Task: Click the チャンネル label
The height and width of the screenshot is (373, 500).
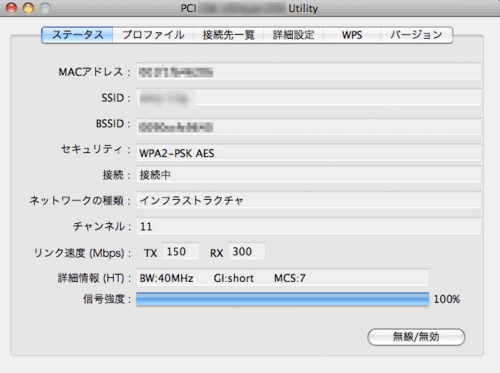Action: (102, 226)
